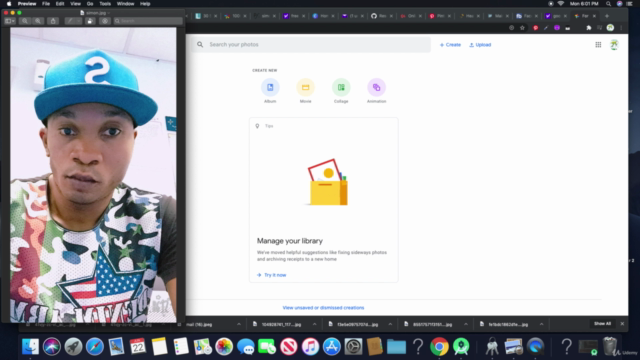Screen dimensions: 640x360
Task: Open the Edit menu
Action: click(x=60, y=4)
